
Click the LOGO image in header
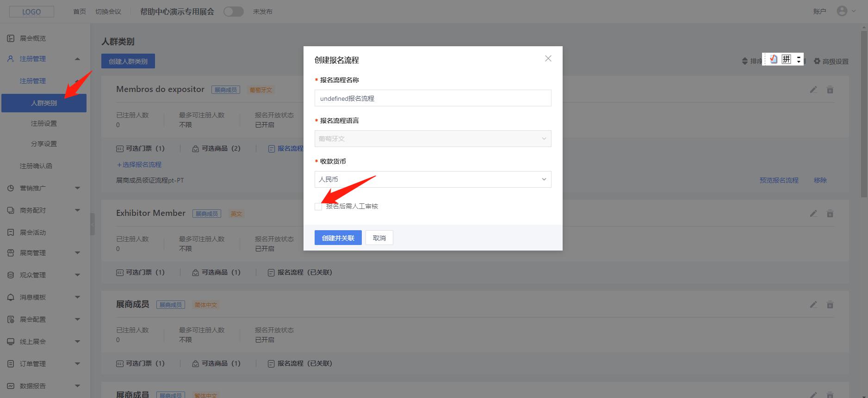point(31,12)
